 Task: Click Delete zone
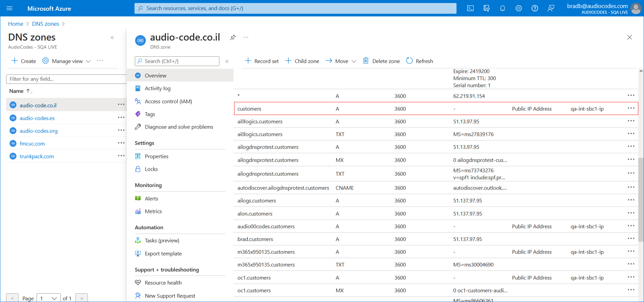pos(381,61)
